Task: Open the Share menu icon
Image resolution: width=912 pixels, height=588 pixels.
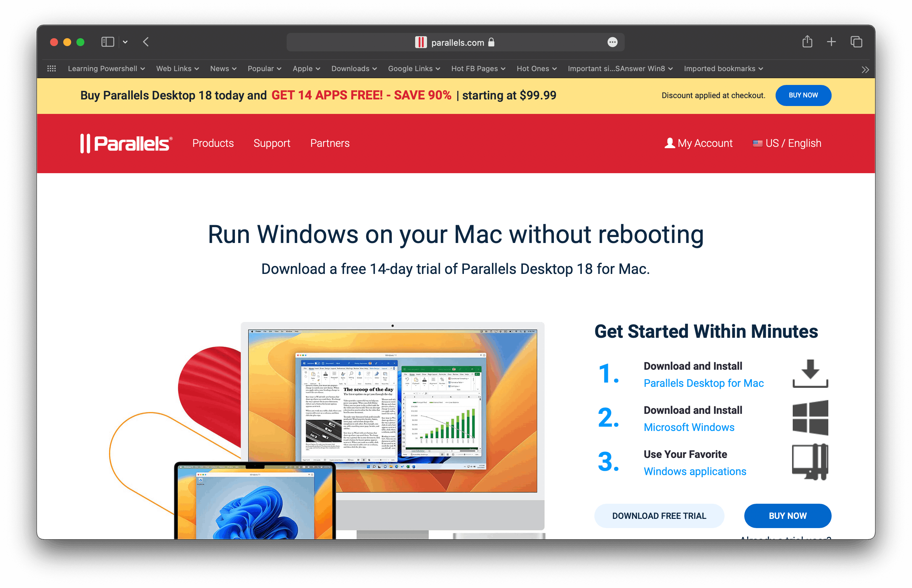Action: pos(807,41)
